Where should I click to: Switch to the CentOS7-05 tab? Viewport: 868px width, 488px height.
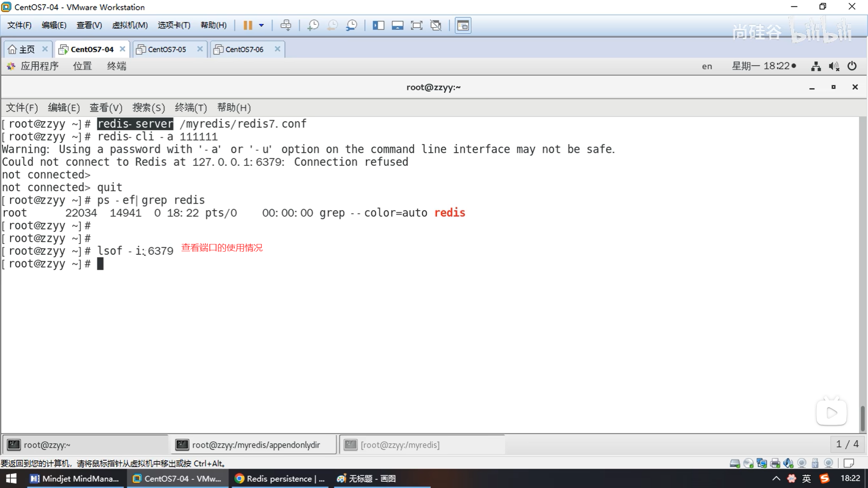pos(166,49)
